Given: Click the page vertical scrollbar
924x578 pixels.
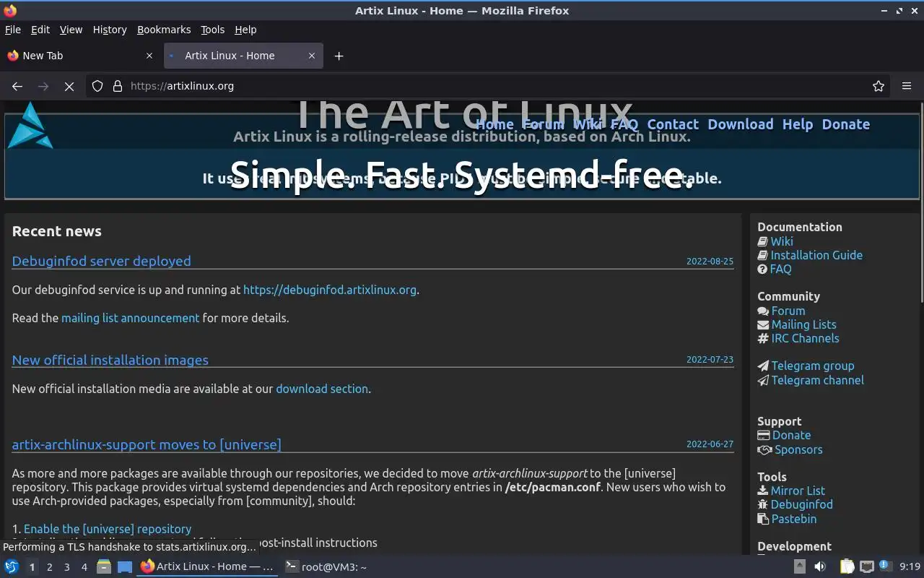Looking at the screenshot, I should tap(920, 202).
